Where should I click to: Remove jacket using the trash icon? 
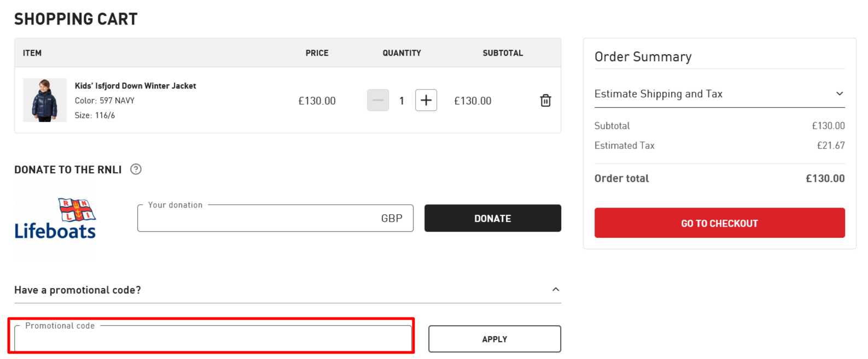click(545, 101)
